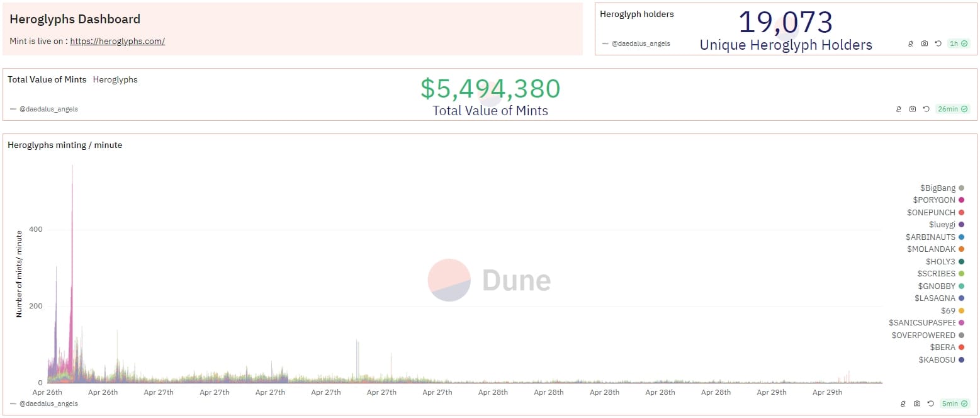Open the query icon on Total Value of Mints
Image resolution: width=980 pixels, height=418 pixels.
pos(899,108)
